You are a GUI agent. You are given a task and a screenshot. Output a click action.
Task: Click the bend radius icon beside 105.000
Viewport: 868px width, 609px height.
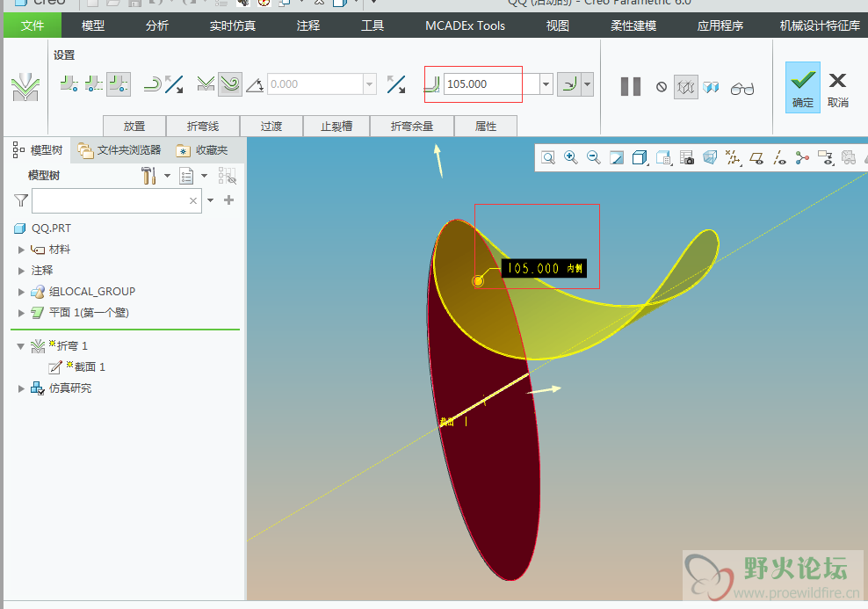(x=432, y=84)
